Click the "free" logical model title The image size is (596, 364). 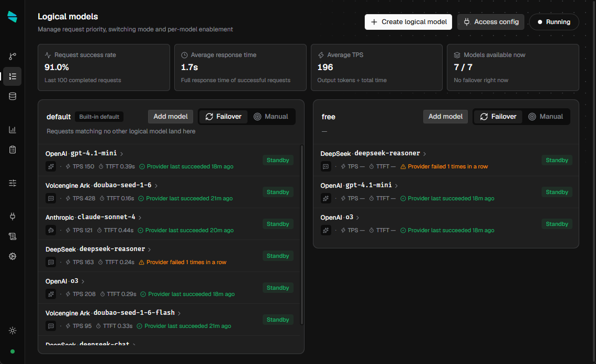pyautogui.click(x=329, y=117)
